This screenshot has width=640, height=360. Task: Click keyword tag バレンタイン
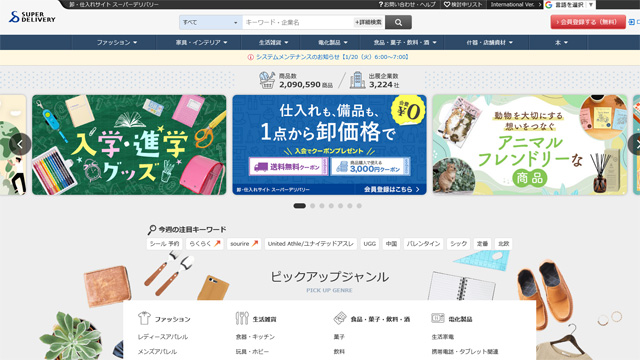(x=423, y=244)
